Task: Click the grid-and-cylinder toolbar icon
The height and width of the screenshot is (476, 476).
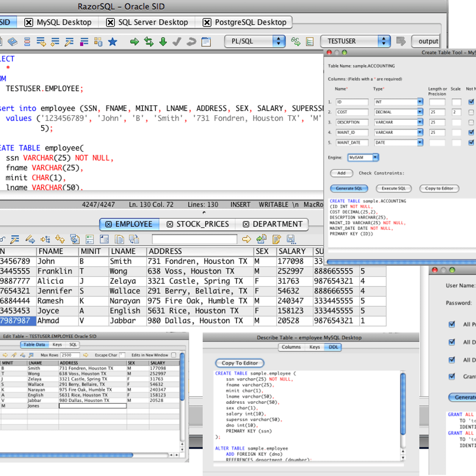Action: click(98, 41)
